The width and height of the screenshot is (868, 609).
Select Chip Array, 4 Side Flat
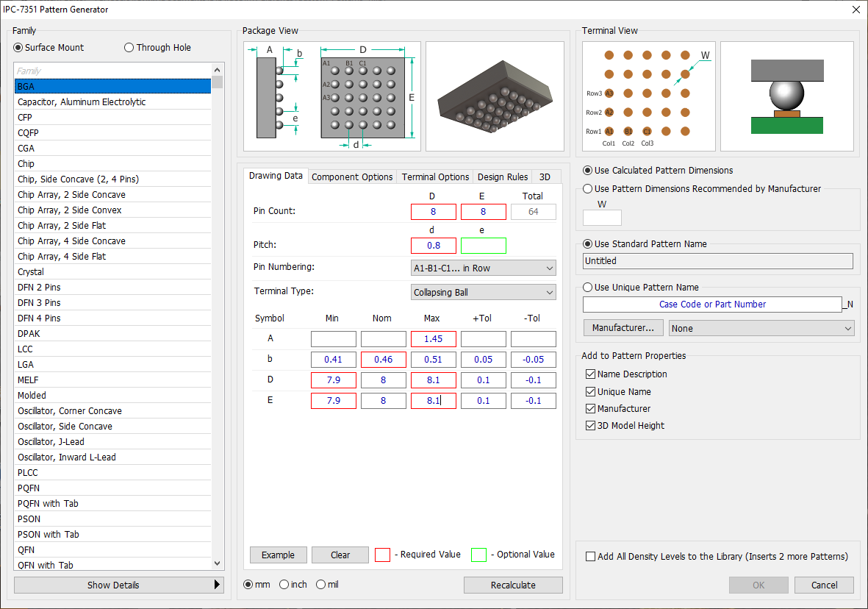pos(112,257)
